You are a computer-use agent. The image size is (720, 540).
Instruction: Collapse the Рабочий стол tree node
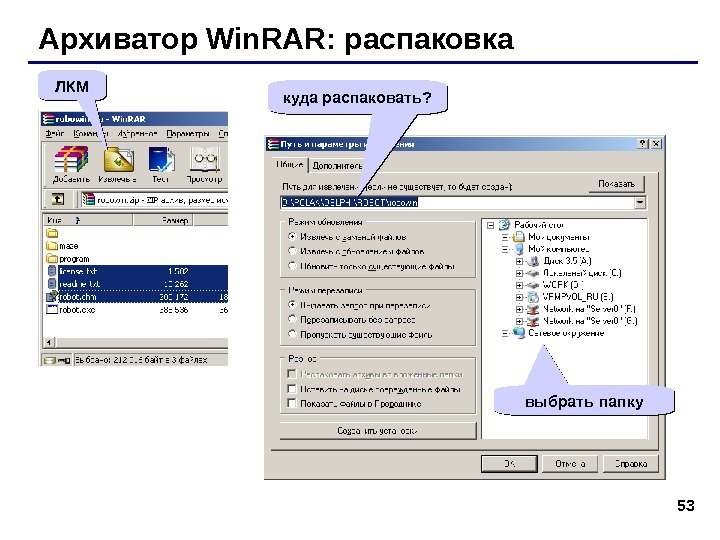[x=490, y=225]
